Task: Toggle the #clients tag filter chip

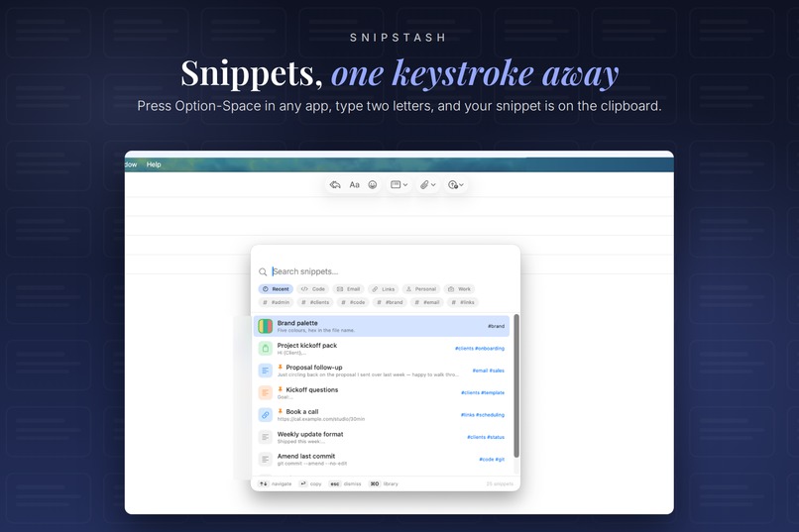Action: coord(315,302)
